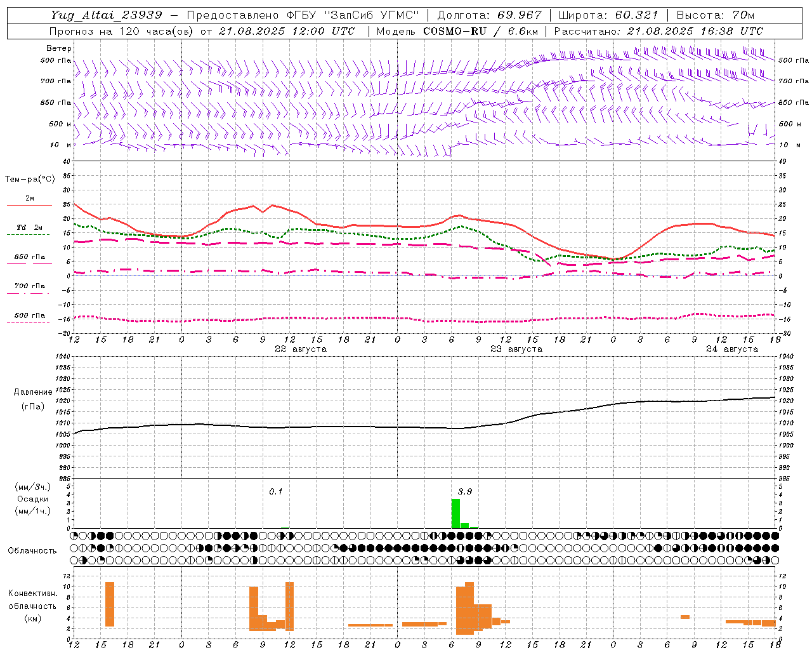Click the date label 22 августа
Screen dimensions: 812x650
click(x=301, y=349)
